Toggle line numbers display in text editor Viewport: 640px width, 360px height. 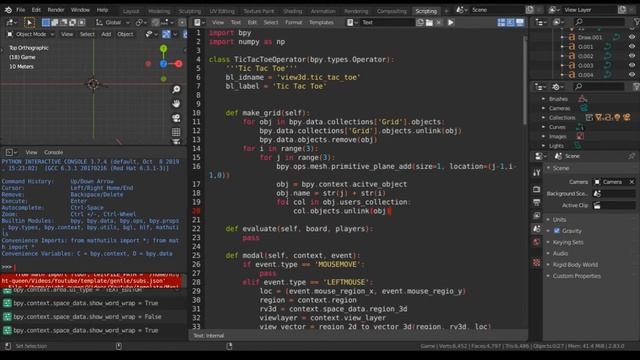501,22
